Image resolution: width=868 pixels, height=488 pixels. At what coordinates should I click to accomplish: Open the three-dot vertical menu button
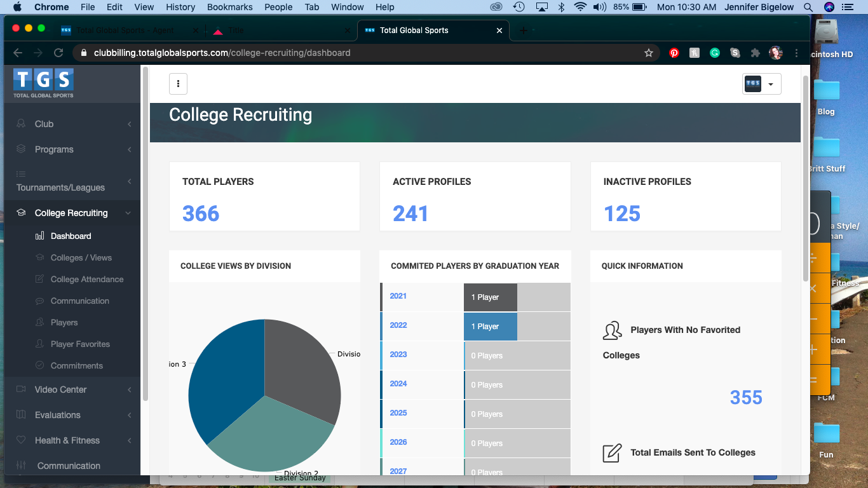[178, 83]
